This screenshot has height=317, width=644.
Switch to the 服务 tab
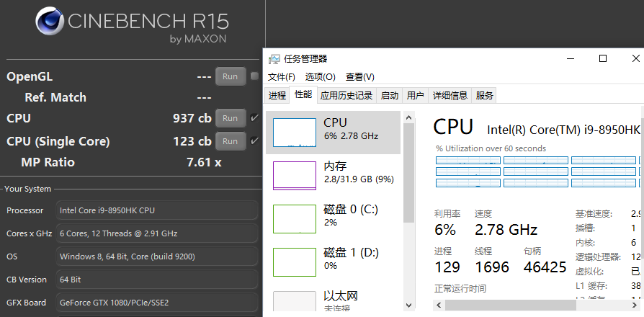click(484, 96)
